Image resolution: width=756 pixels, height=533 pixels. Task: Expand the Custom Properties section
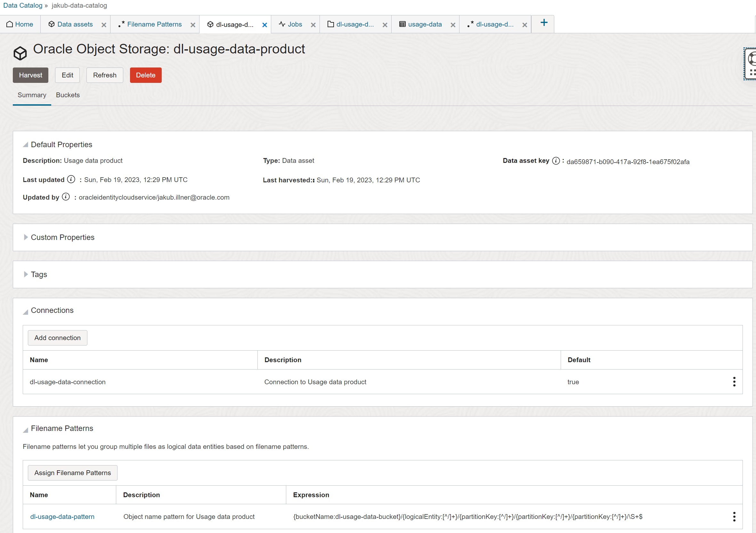coord(26,237)
